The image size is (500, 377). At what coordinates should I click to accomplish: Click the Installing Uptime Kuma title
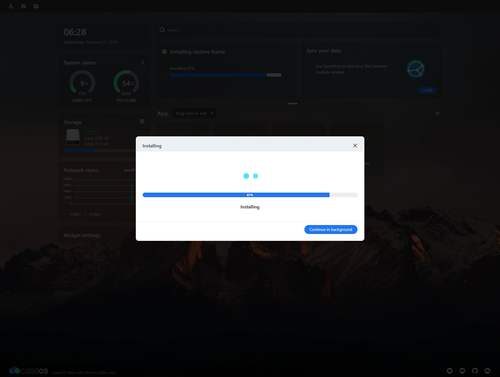[197, 52]
